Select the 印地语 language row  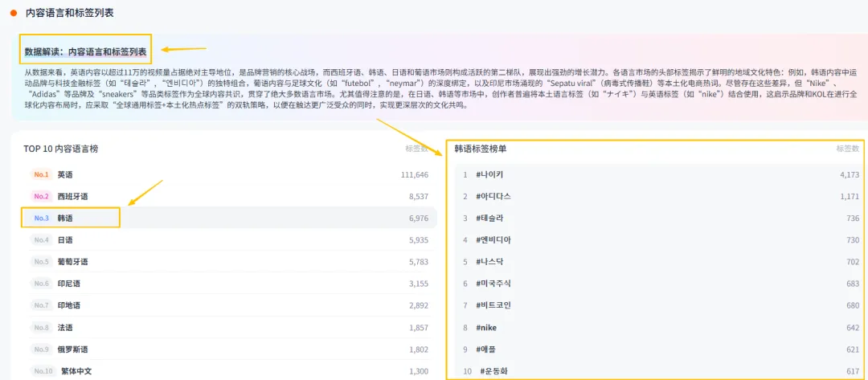click(x=230, y=305)
